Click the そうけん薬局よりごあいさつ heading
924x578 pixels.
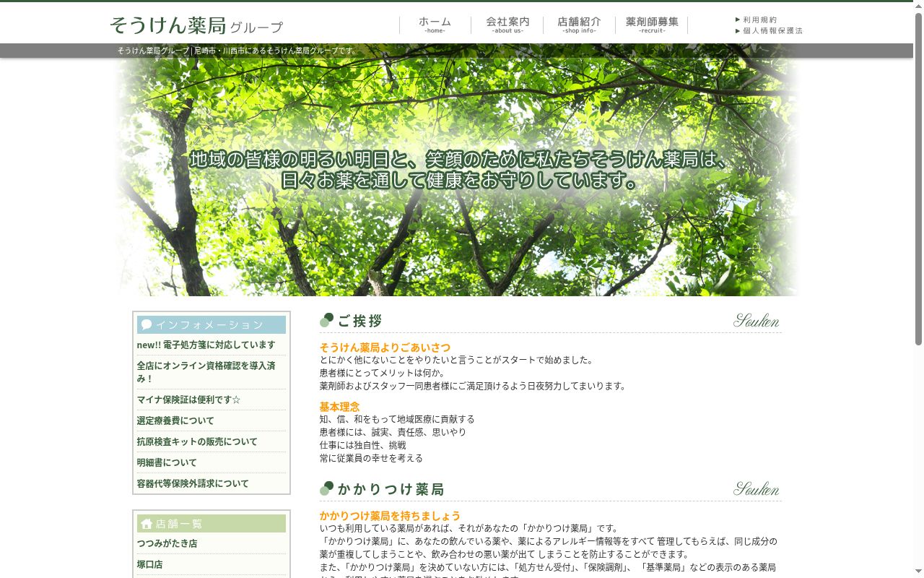point(385,348)
